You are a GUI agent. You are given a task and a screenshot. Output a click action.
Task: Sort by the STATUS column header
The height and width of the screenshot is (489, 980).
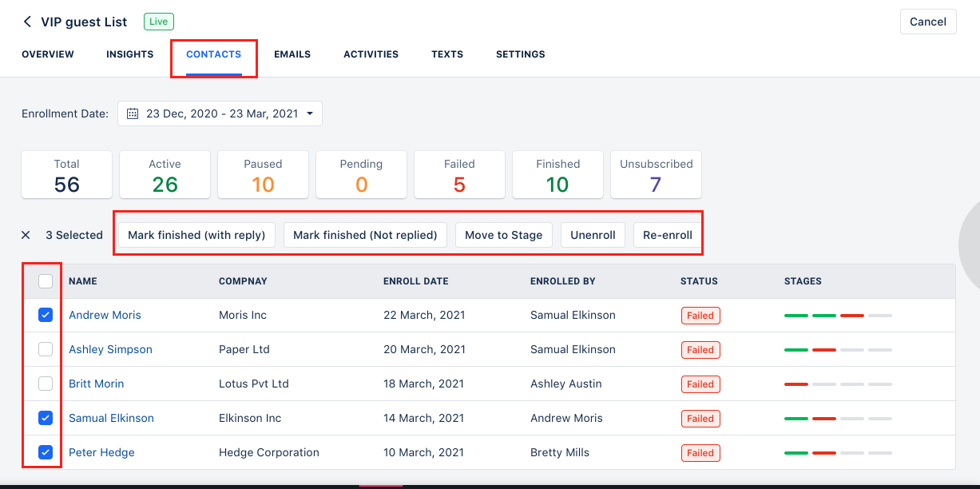699,281
